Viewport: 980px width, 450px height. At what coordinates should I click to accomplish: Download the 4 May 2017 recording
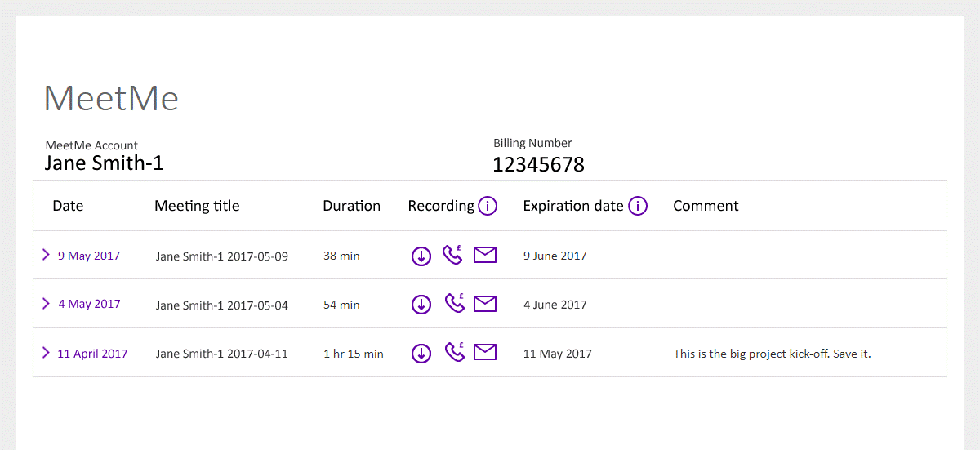(x=421, y=305)
